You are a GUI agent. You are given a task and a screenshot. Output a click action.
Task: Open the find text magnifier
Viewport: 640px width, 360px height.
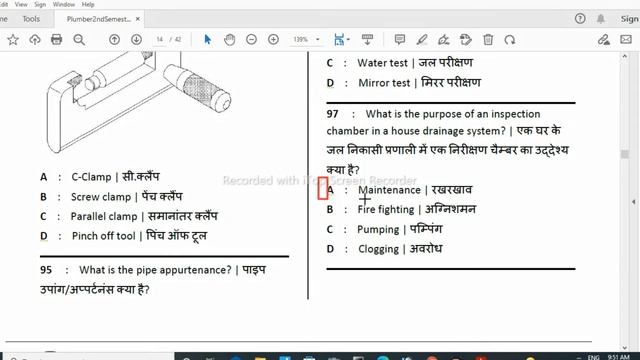(79, 40)
